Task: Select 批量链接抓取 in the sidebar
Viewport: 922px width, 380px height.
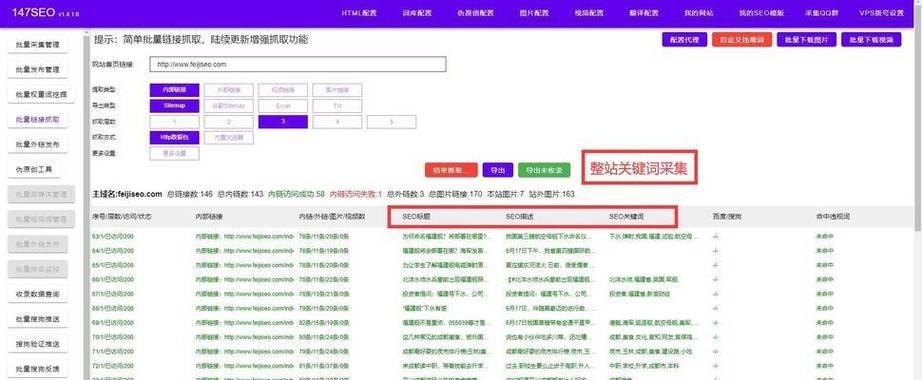Action: pyautogui.click(x=38, y=119)
